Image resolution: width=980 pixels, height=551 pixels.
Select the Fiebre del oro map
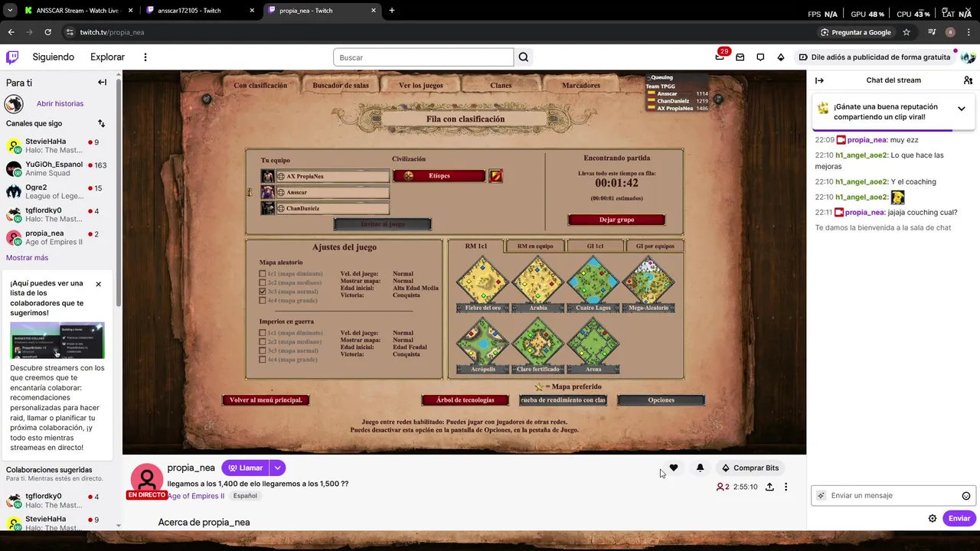(482, 283)
